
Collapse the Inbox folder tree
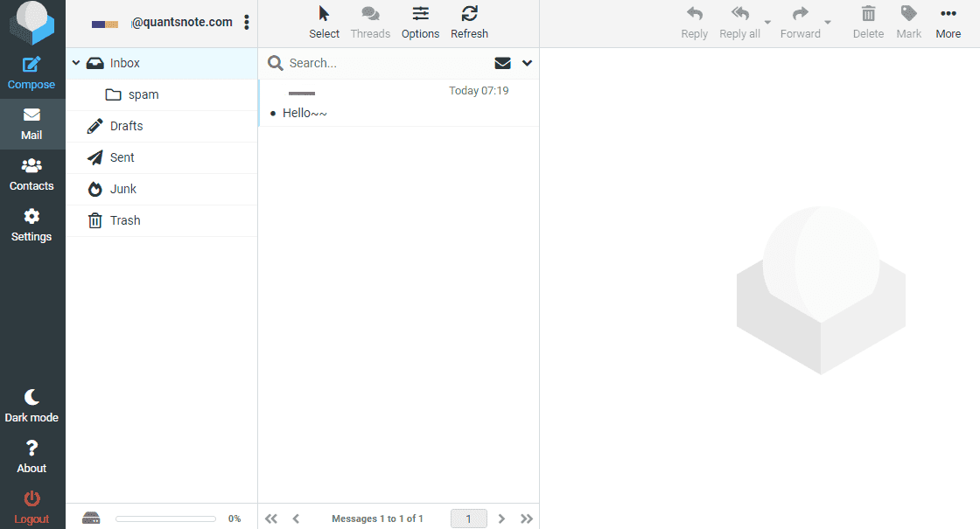click(x=75, y=62)
